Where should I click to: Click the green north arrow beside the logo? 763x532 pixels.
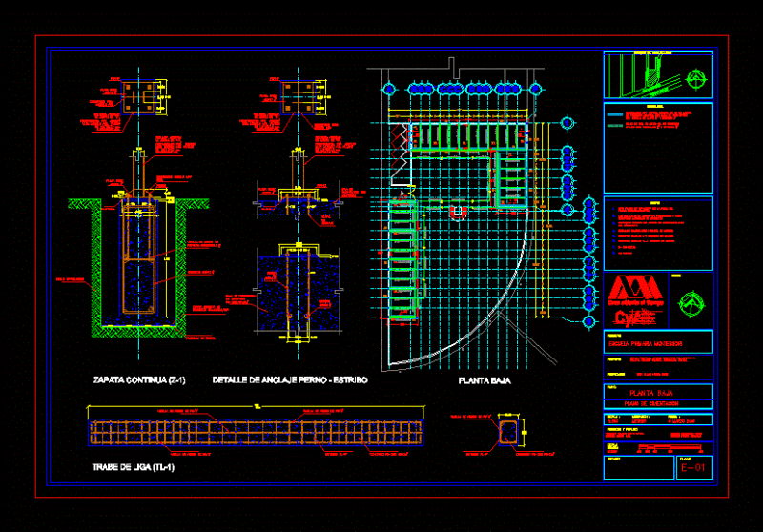coord(691,304)
